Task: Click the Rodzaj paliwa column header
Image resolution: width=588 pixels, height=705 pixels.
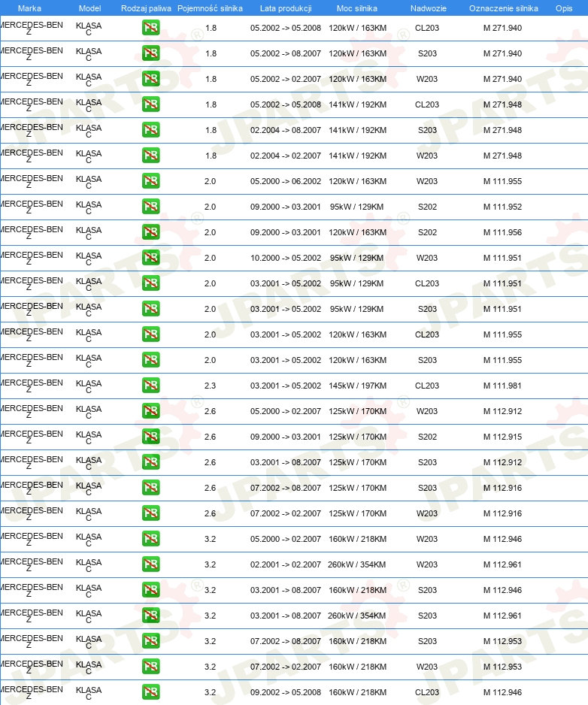Action: [x=146, y=8]
